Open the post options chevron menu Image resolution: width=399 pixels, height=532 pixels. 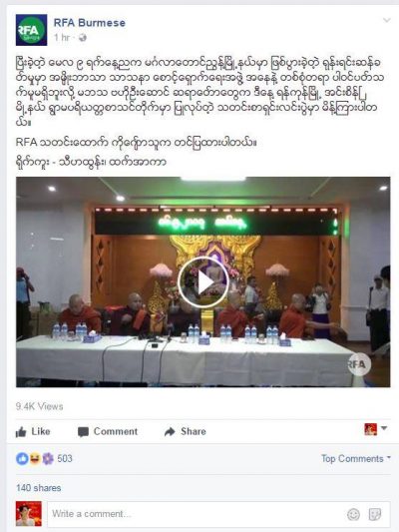pos(386,20)
